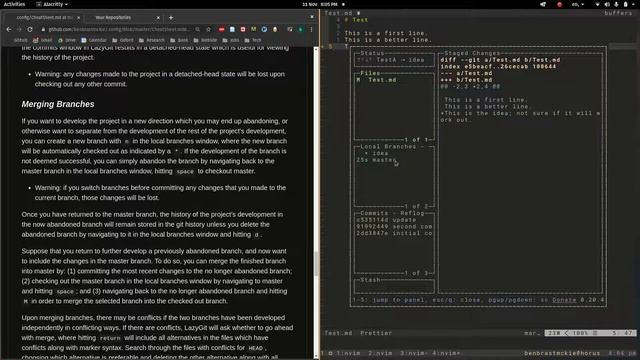Click the Prettier label in nvim statusline
The image size is (640, 360).
point(376,333)
